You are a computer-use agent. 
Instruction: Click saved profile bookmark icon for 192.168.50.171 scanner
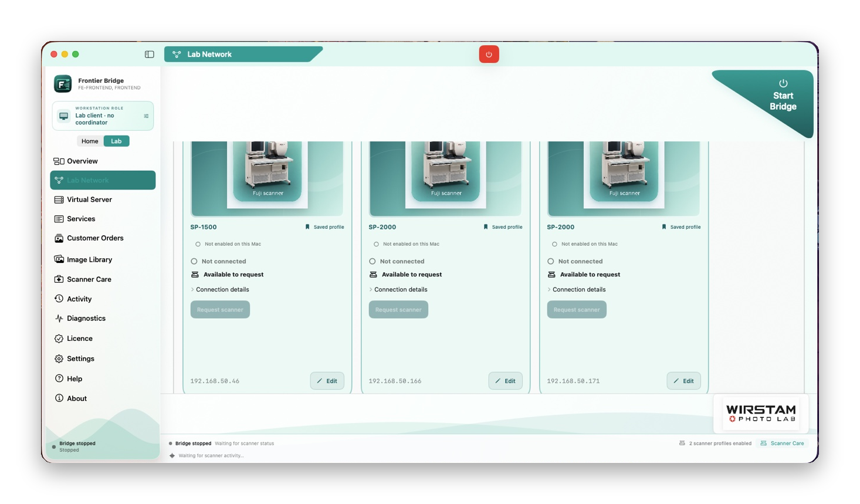tap(664, 227)
